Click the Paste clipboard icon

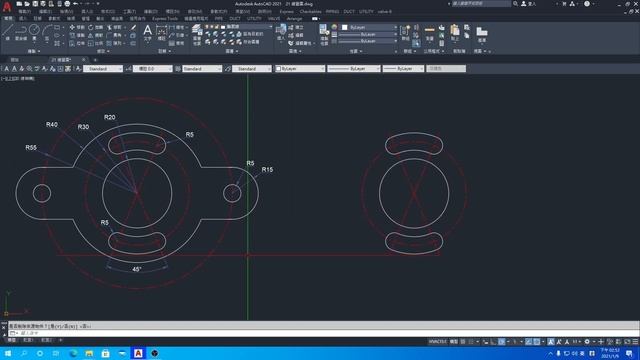455,33
